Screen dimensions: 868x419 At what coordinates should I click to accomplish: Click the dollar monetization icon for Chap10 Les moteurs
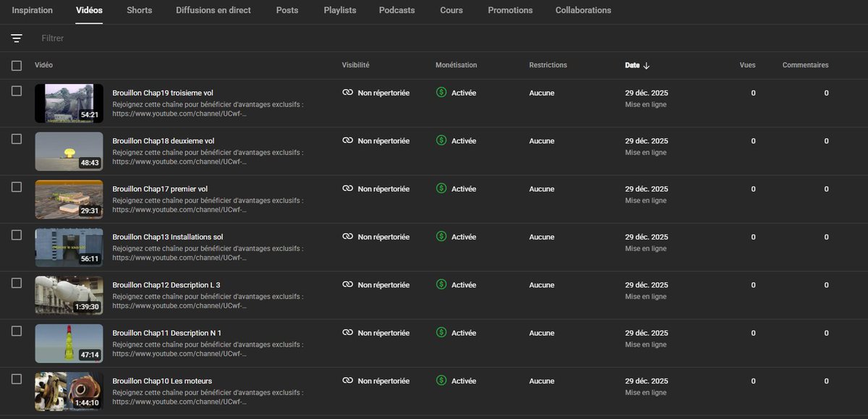441,381
